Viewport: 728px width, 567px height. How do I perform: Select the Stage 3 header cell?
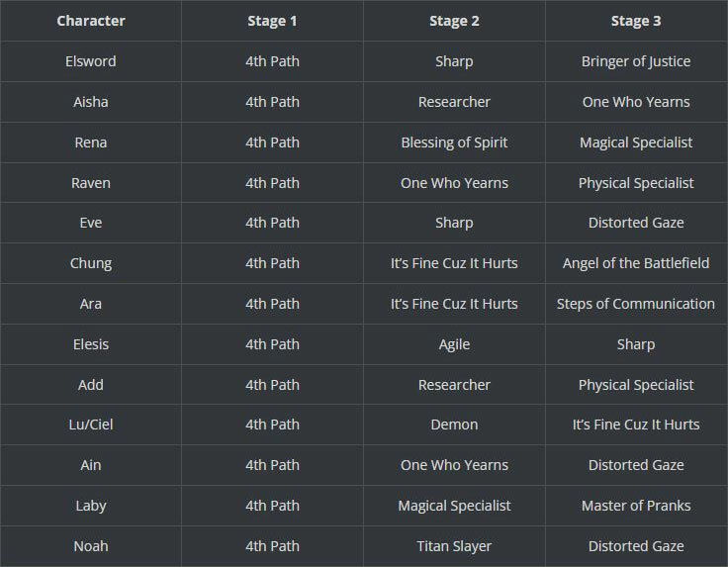[636, 21]
